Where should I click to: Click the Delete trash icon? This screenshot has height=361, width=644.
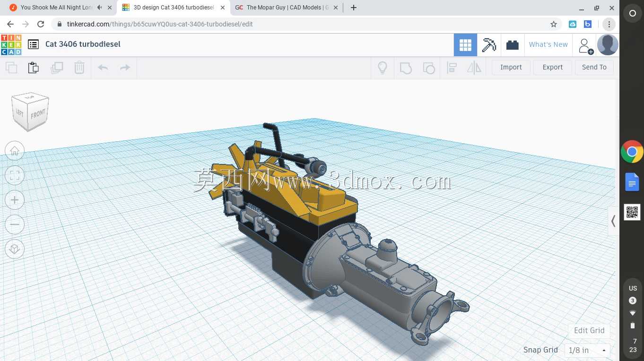79,68
